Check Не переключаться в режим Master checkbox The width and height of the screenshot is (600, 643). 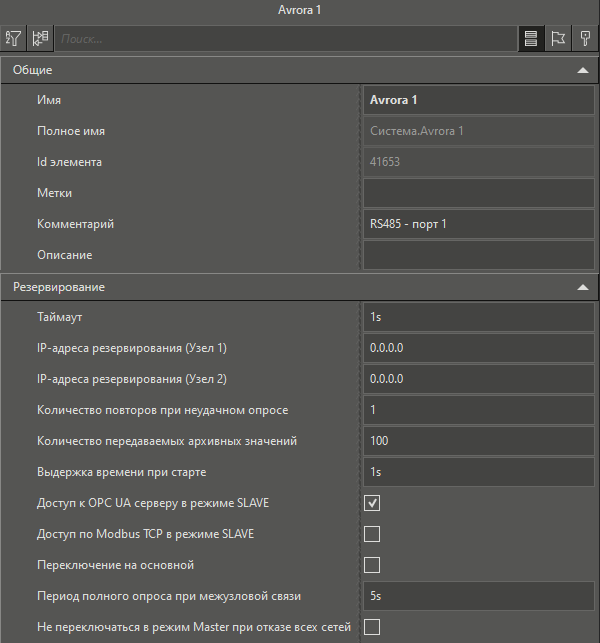372,627
